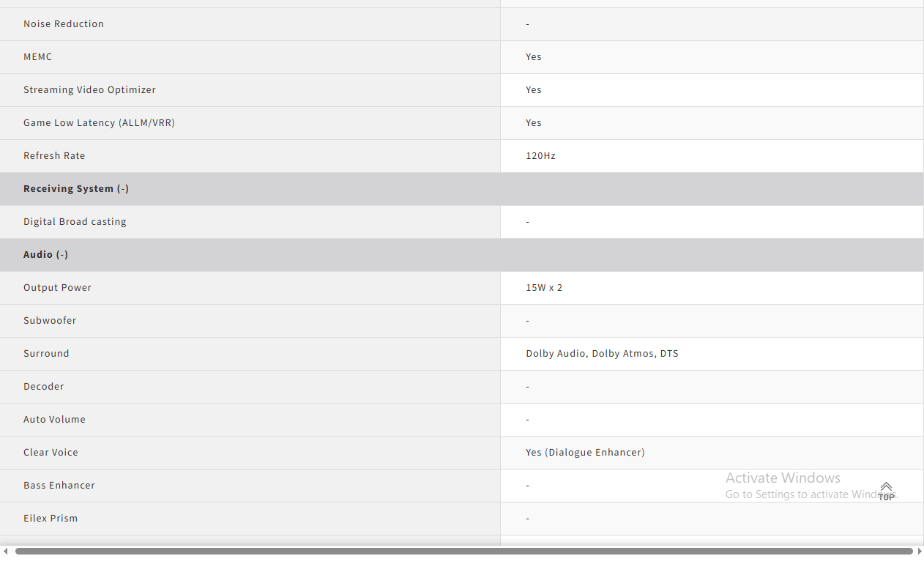Collapse the Audio section header
Viewport: 924px width, 586px height.
pos(45,255)
